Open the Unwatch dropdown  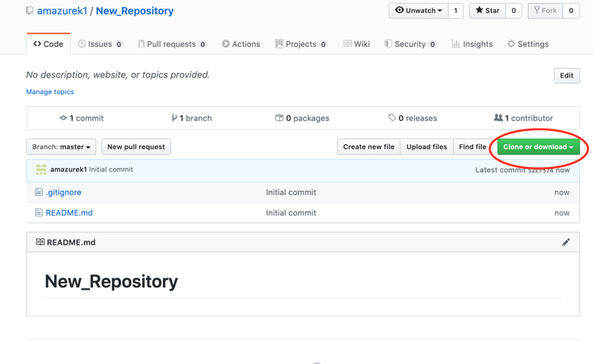418,11
